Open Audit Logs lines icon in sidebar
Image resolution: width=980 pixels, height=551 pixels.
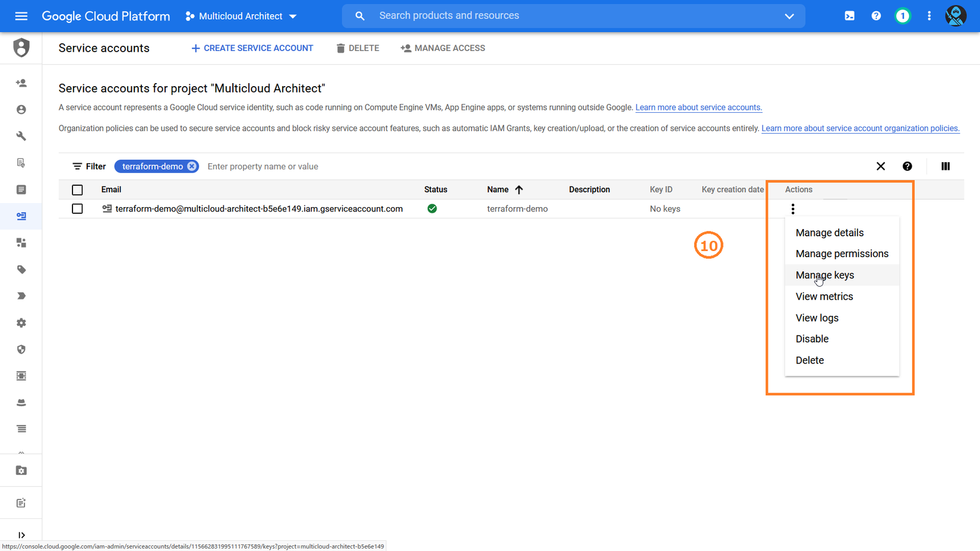pos(21,429)
